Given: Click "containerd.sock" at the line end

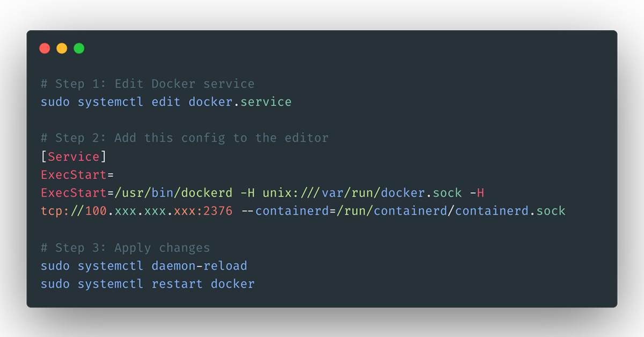Looking at the screenshot, I should (510, 211).
